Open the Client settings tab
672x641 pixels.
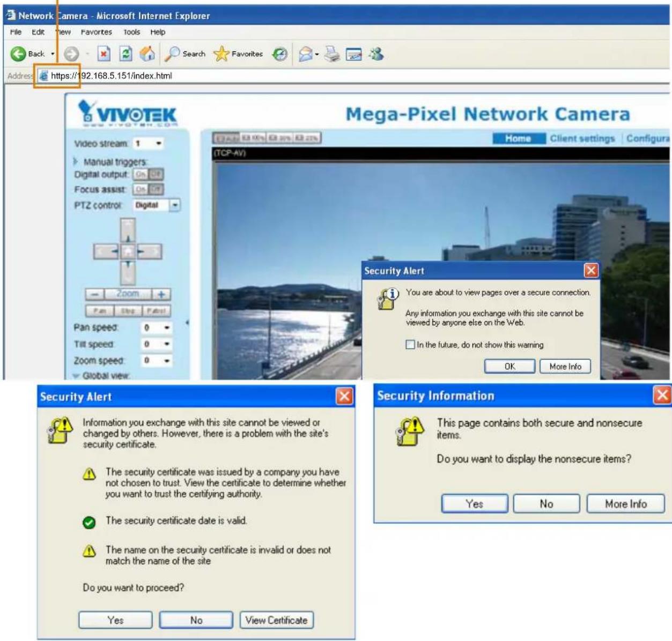582,138
